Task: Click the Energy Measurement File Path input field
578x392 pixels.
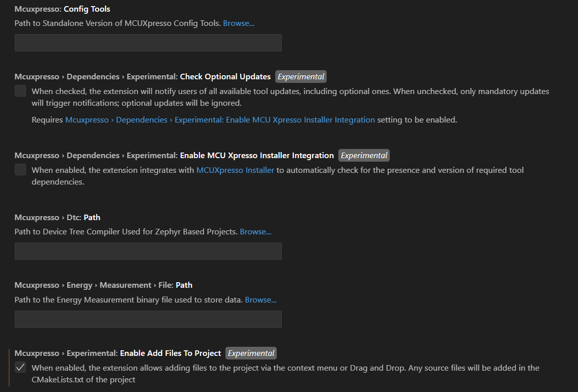Action: (148, 319)
